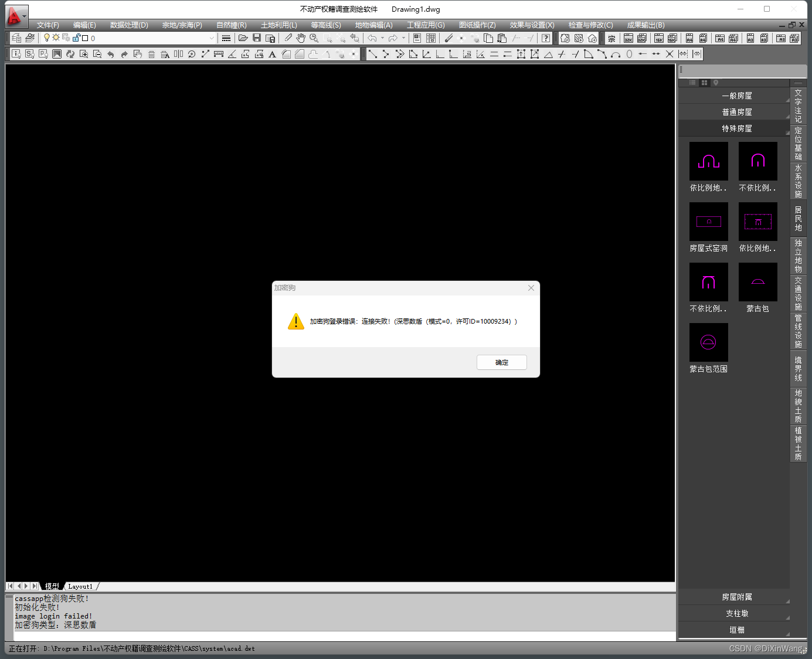Click the triangle drawing tool icon

click(548, 54)
